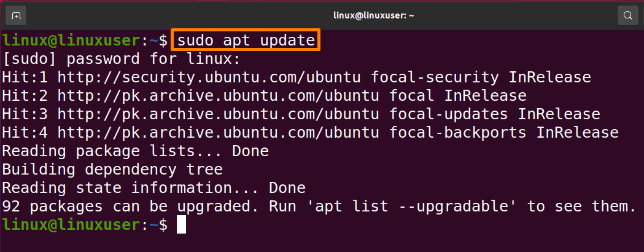Place cursor at the blinking block cursor
Viewport: 644px width, 252px height.
181,226
